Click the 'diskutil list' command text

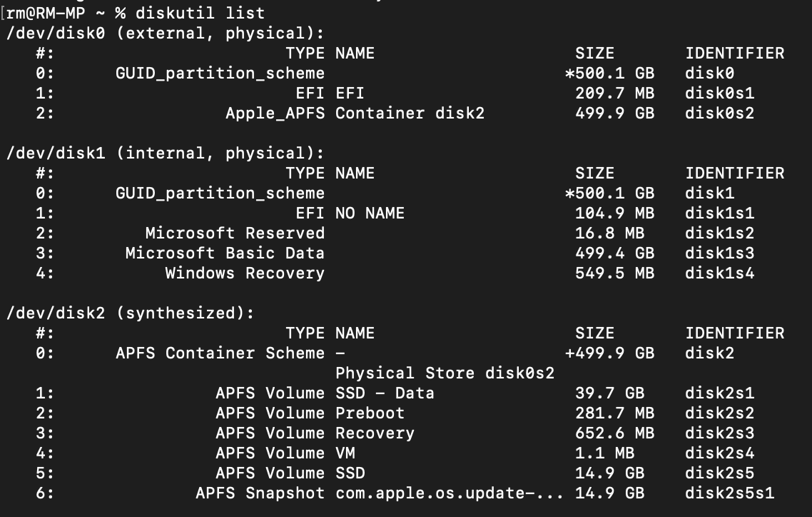(200, 13)
